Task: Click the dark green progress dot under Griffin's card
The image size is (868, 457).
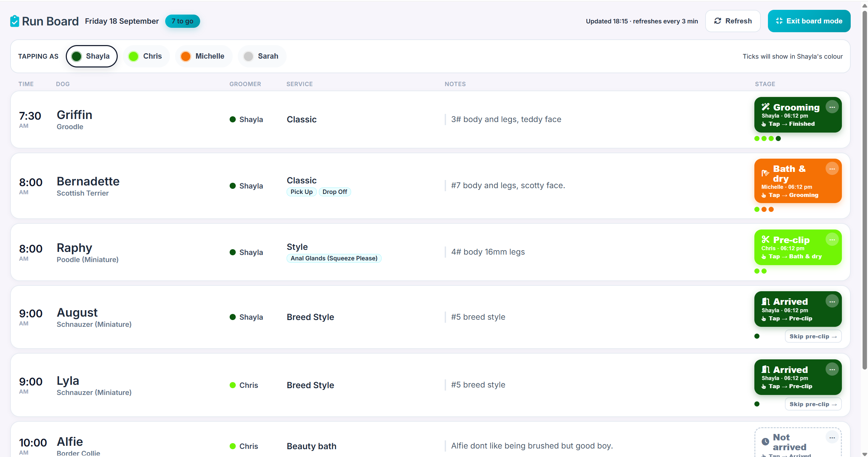Action: [x=778, y=138]
